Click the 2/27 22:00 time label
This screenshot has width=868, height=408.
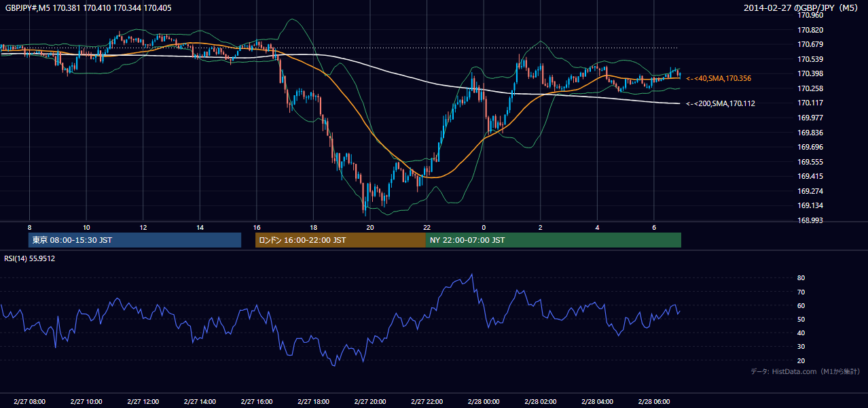(x=427, y=401)
